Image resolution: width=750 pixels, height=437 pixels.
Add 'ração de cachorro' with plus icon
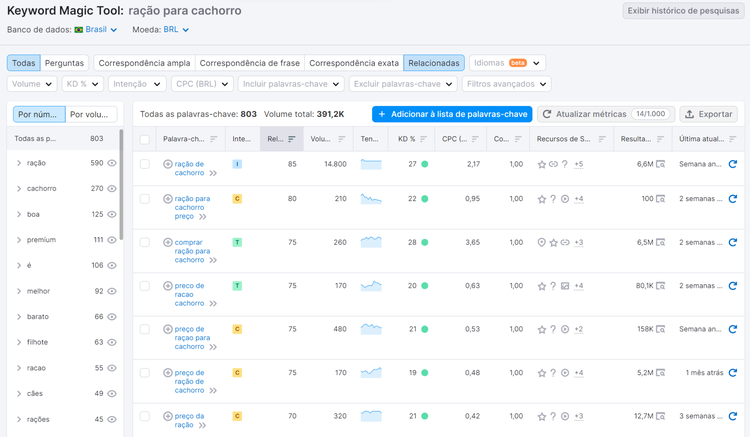167,164
